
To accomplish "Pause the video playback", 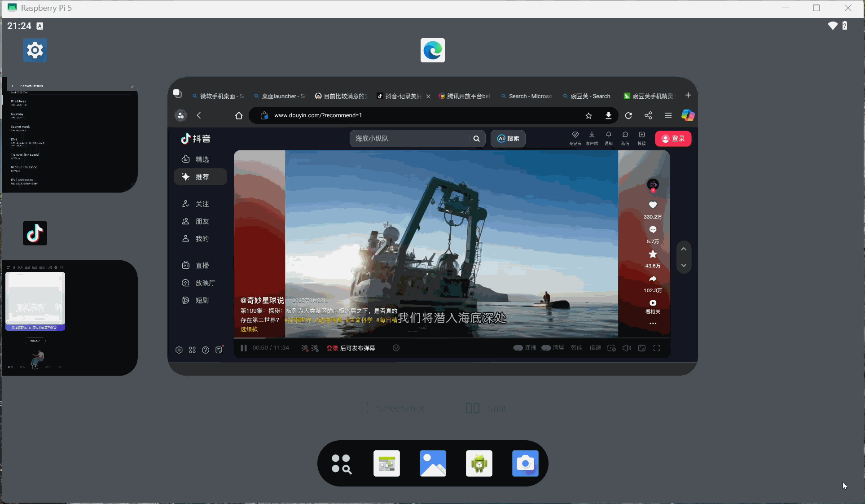I will (x=244, y=348).
